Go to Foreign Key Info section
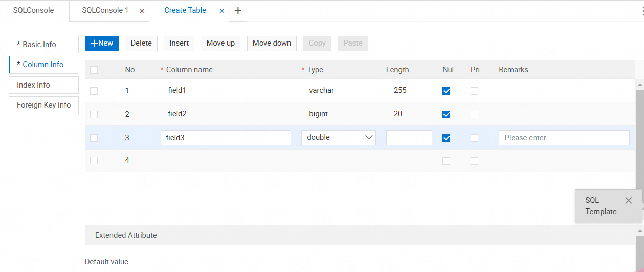The image size is (644, 272). (43, 105)
